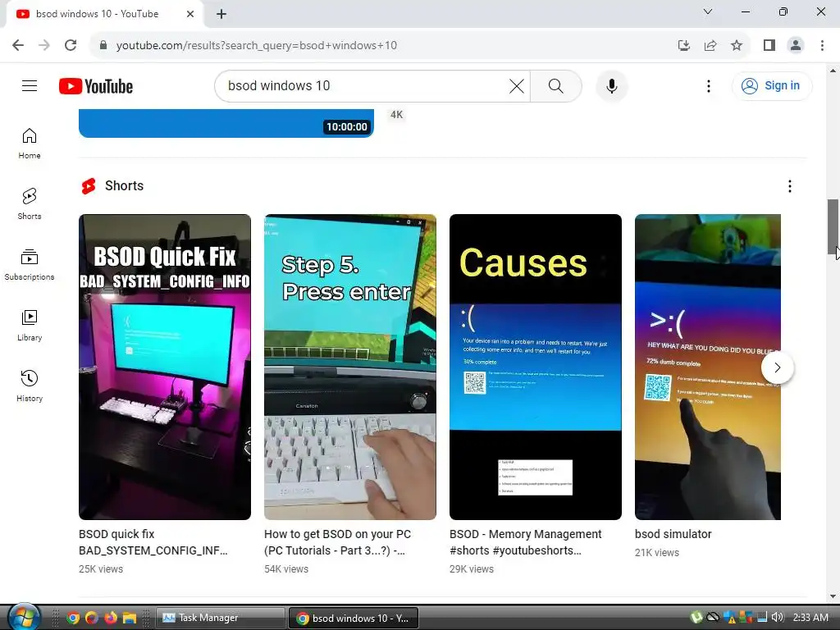Open Shorts in the left sidebar
The image size is (840, 630).
click(x=30, y=204)
